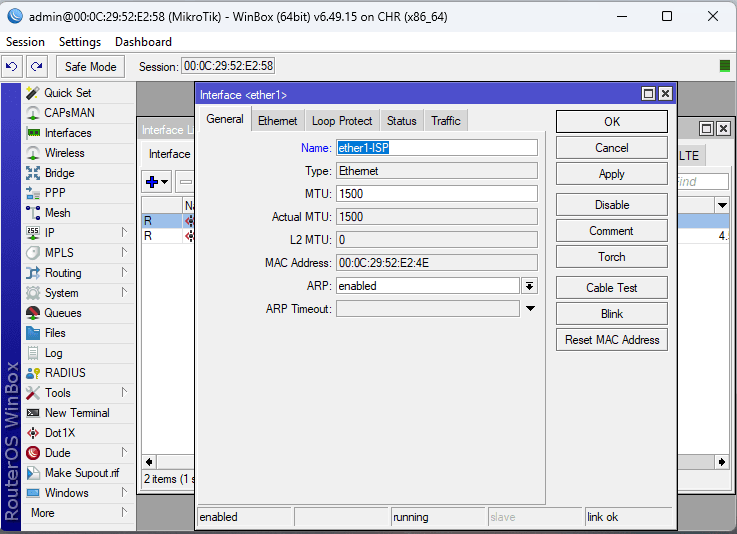Screen dimensions: 737x534
Task: Click the MTU input field
Action: [x=436, y=194]
